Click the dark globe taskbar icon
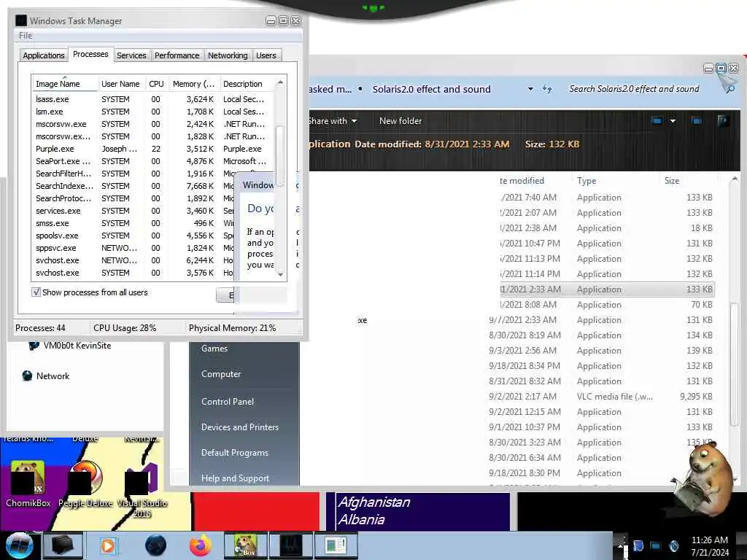747x560 pixels. click(x=156, y=545)
